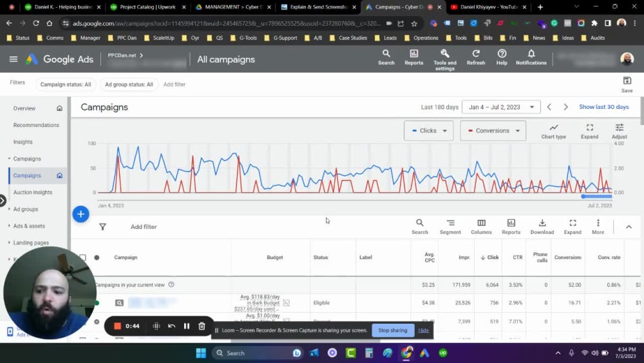
Task: Go to previous date range arrow
Action: 549,107
